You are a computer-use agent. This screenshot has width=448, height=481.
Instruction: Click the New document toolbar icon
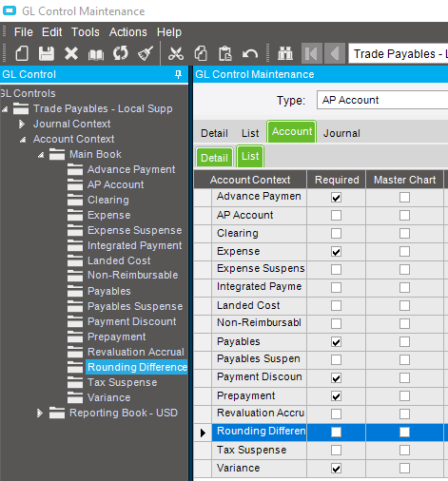(22, 53)
